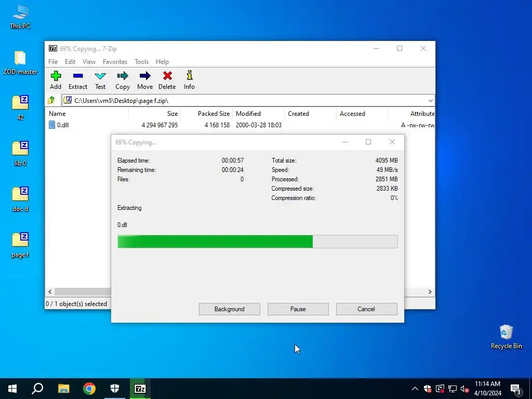Click the 4 294 967 295 size value
The width and height of the screenshot is (532, 399).
point(159,125)
